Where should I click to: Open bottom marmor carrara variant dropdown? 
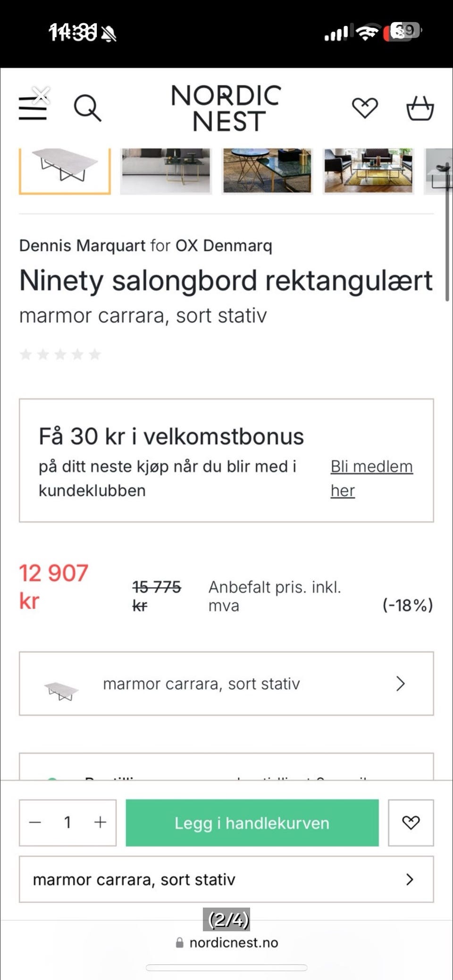tap(226, 879)
